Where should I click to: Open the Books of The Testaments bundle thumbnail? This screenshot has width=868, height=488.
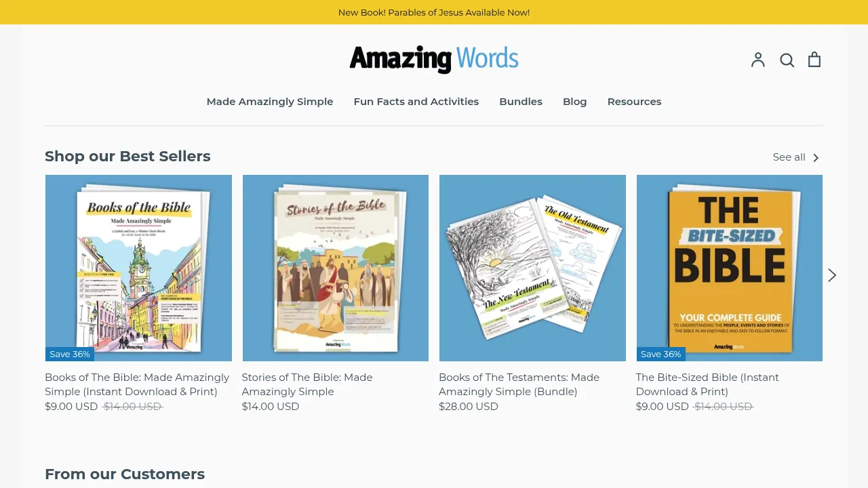point(532,267)
